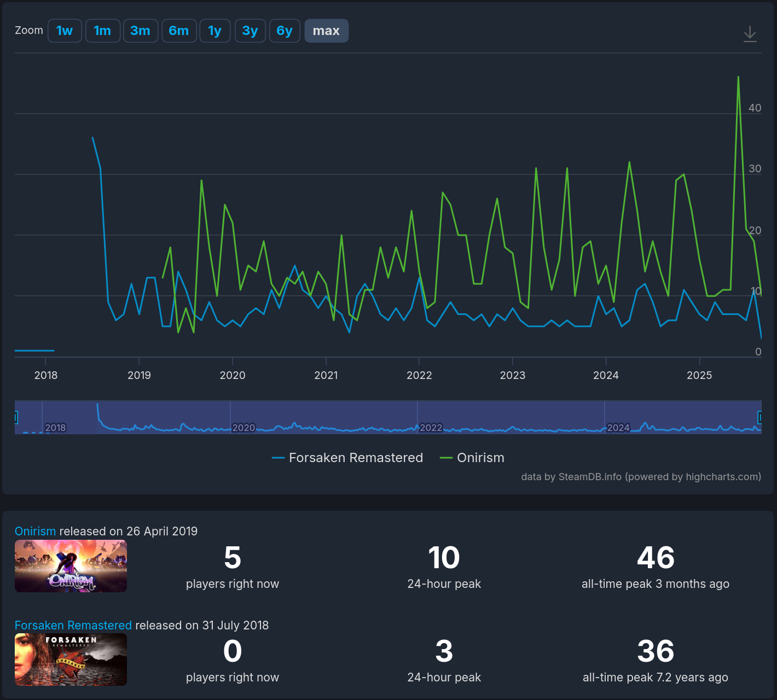Click the 2019 label on the x-axis
Image resolution: width=777 pixels, height=700 pixels.
(139, 375)
